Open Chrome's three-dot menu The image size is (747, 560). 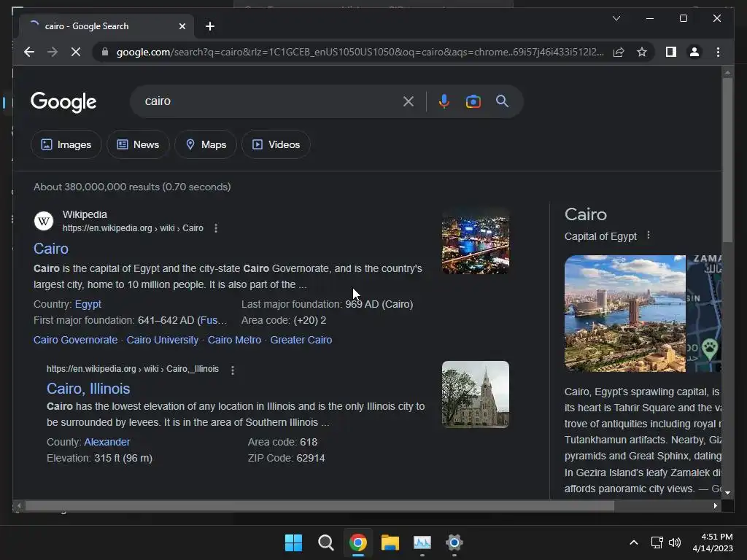point(719,52)
